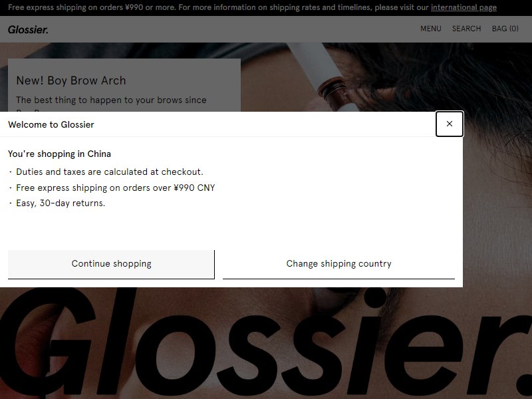532x399 pixels.
Task: Open the MENU navigation item
Action: [x=430, y=29]
